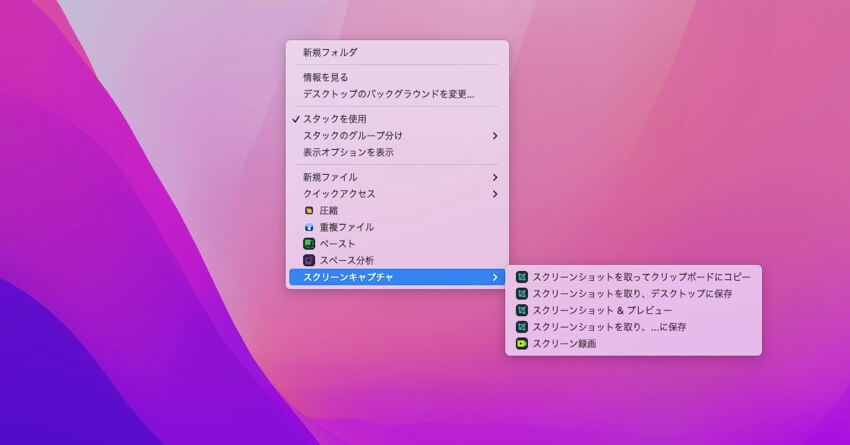Select スクリーンショットを取り、...に保存
This screenshot has width=850, height=445.
point(633,327)
